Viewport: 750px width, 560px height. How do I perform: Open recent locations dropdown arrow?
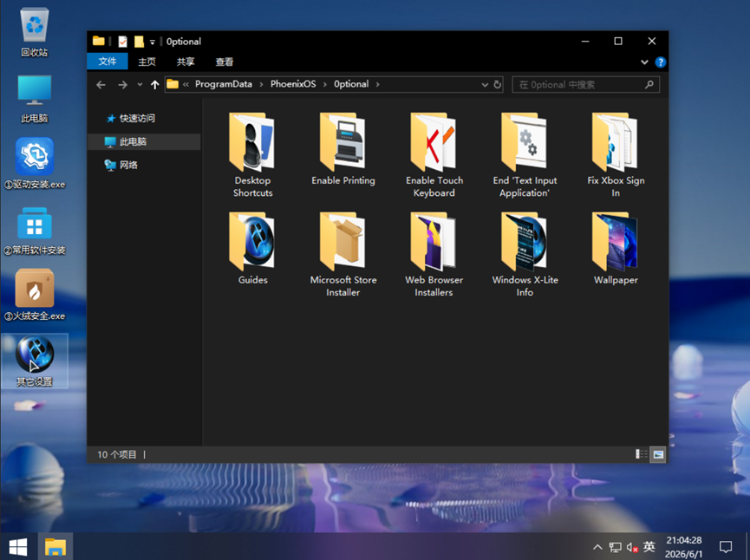pyautogui.click(x=140, y=85)
